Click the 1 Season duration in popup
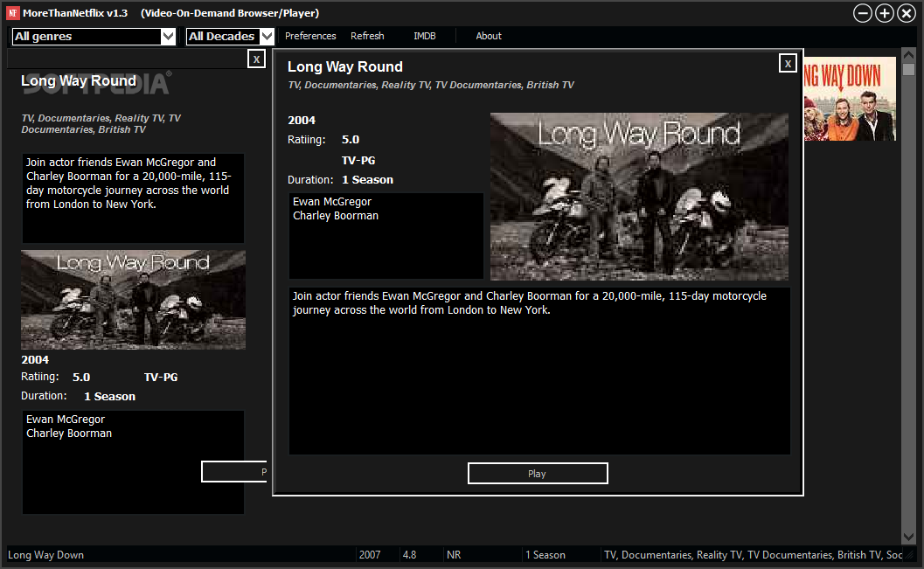 click(368, 180)
